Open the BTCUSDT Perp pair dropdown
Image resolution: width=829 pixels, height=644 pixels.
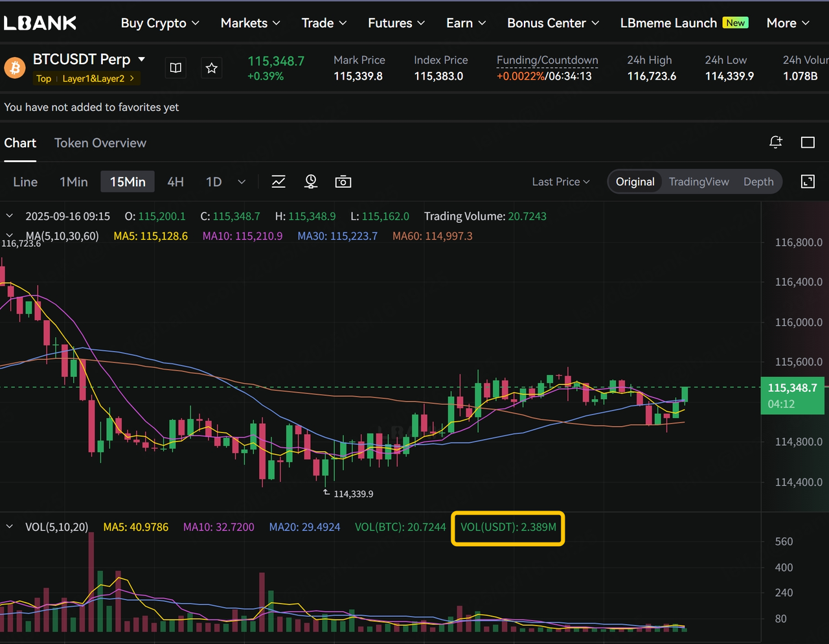pyautogui.click(x=142, y=60)
